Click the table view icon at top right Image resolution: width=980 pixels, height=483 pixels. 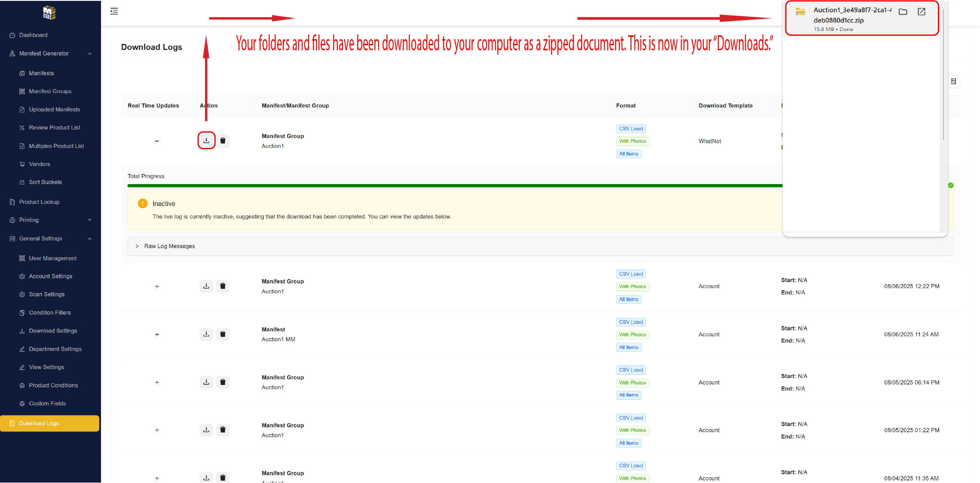953,81
